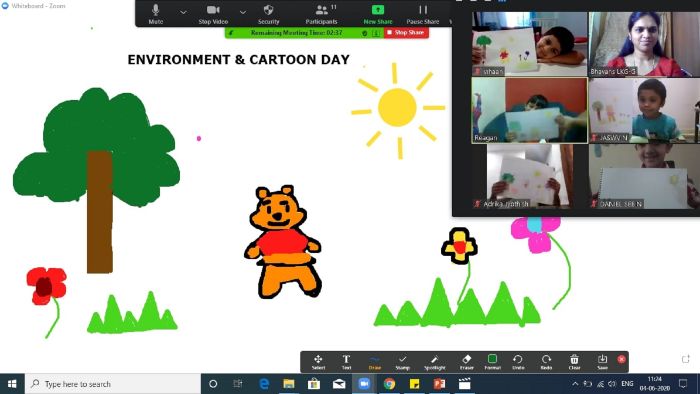Open the network Wi-Fi tray icon
This screenshot has height=394, width=700.
(x=600, y=384)
